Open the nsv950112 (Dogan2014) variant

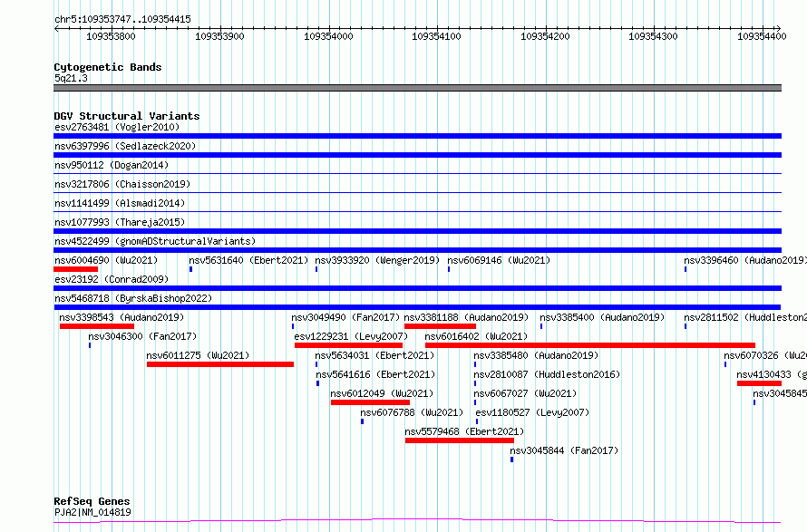pos(112,165)
